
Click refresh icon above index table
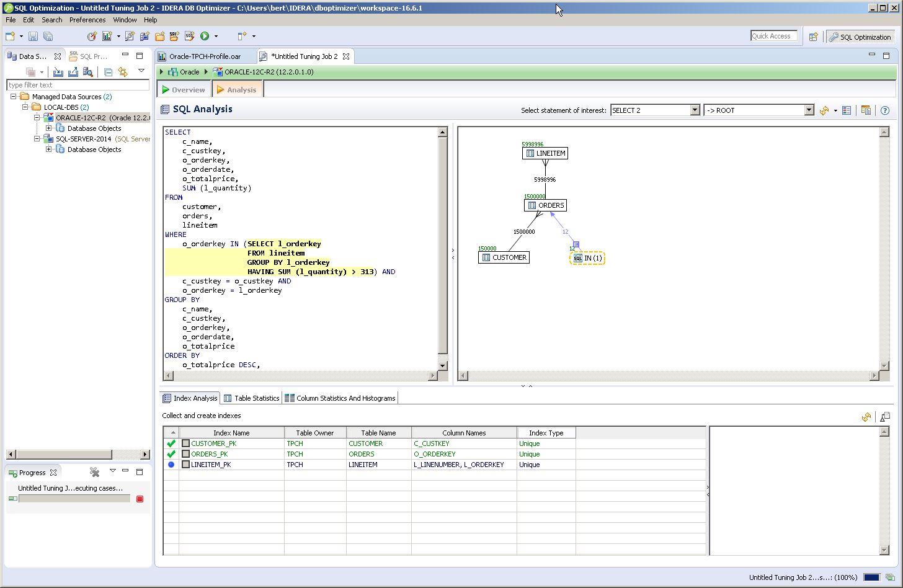866,417
